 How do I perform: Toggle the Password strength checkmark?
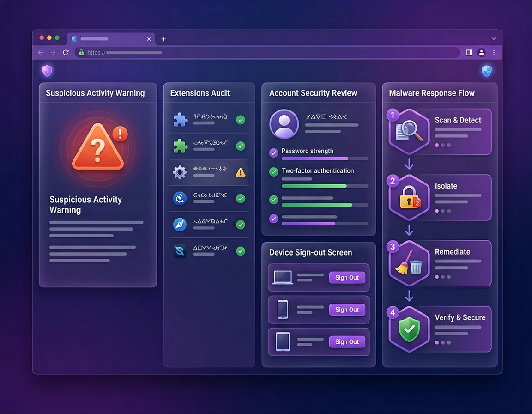point(273,153)
